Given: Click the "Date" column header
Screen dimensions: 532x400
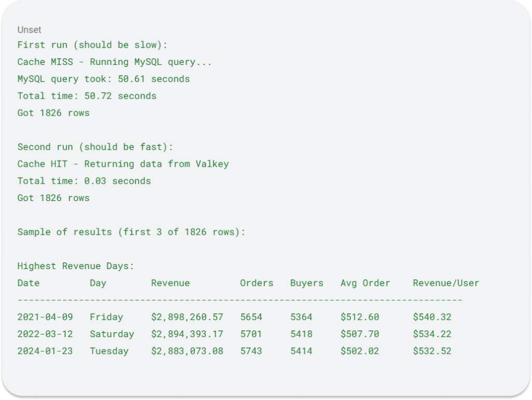Looking at the screenshot, I should pyautogui.click(x=29, y=283).
